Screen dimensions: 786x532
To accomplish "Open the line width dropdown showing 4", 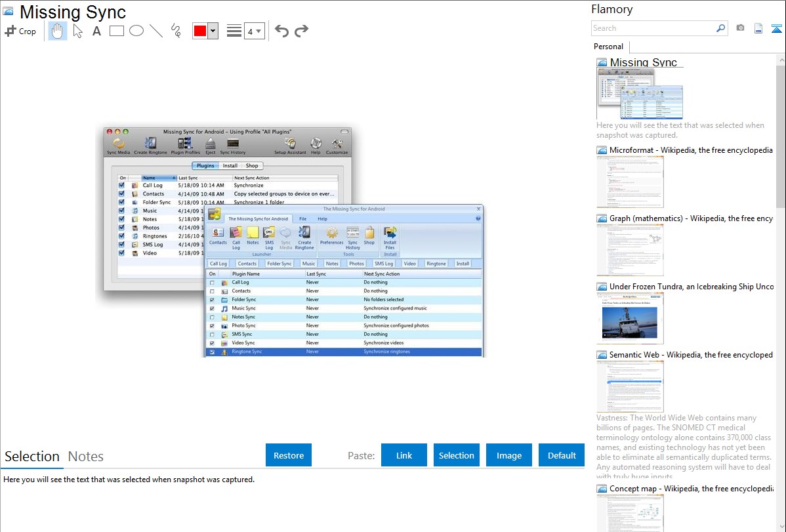I will pos(254,31).
